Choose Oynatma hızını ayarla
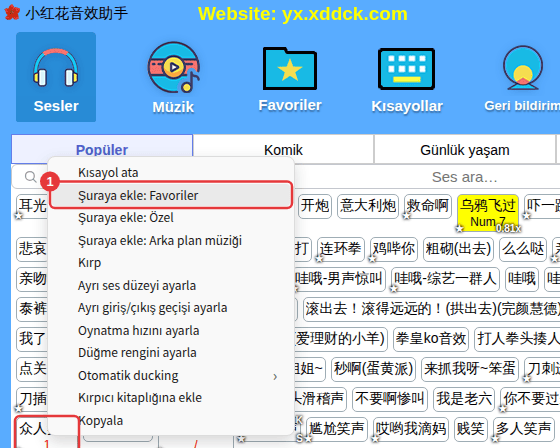Image resolution: width=560 pixels, height=448 pixels. 171,330
